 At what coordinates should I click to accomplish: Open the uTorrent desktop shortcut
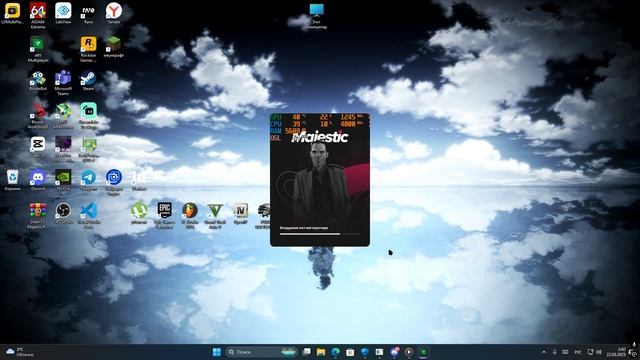pyautogui.click(x=139, y=213)
